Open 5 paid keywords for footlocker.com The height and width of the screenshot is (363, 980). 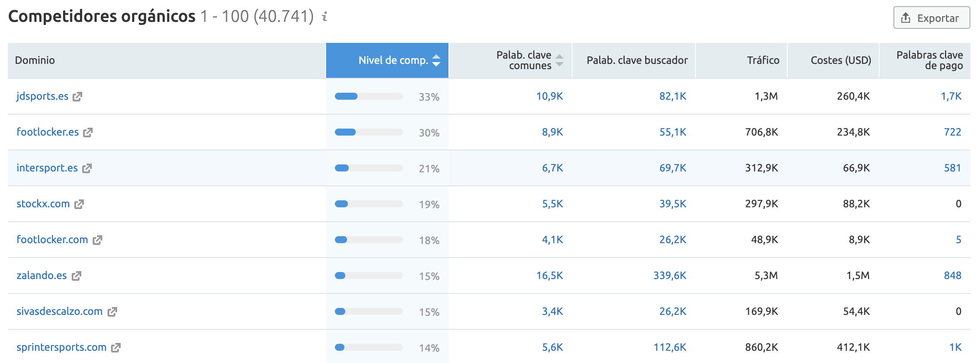coord(959,240)
